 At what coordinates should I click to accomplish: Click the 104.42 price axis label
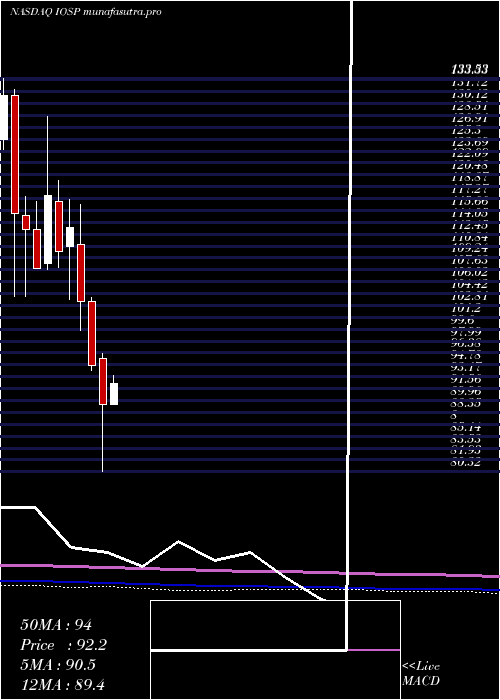click(470, 285)
